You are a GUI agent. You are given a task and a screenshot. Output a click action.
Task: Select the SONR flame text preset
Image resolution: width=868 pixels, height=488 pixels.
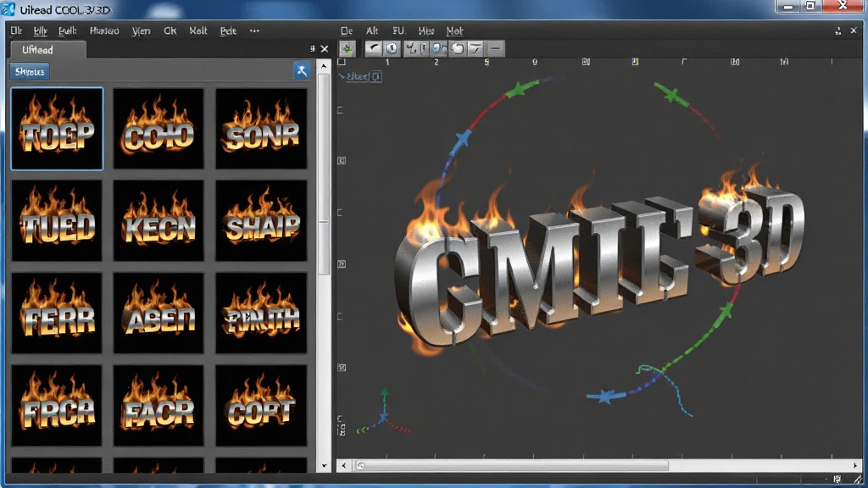point(261,129)
